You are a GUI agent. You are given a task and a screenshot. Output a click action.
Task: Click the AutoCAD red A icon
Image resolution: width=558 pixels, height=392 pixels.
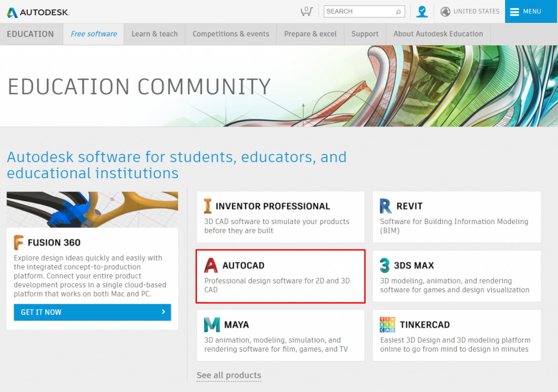click(x=211, y=266)
